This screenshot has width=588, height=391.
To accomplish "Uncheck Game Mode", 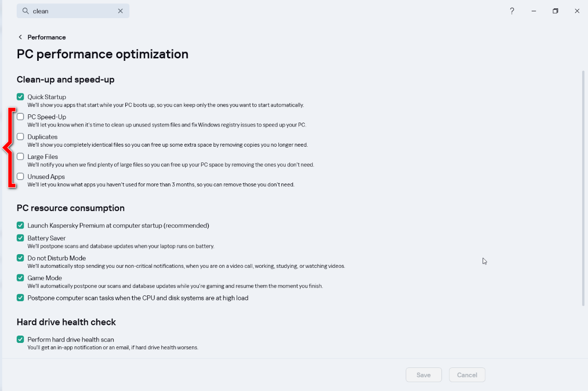I will coord(21,278).
